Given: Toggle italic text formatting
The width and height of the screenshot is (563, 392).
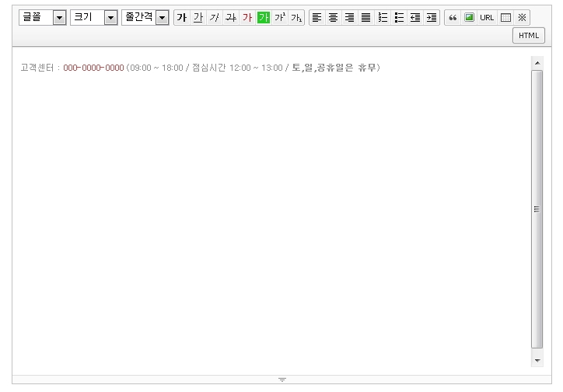Looking at the screenshot, I should [214, 18].
